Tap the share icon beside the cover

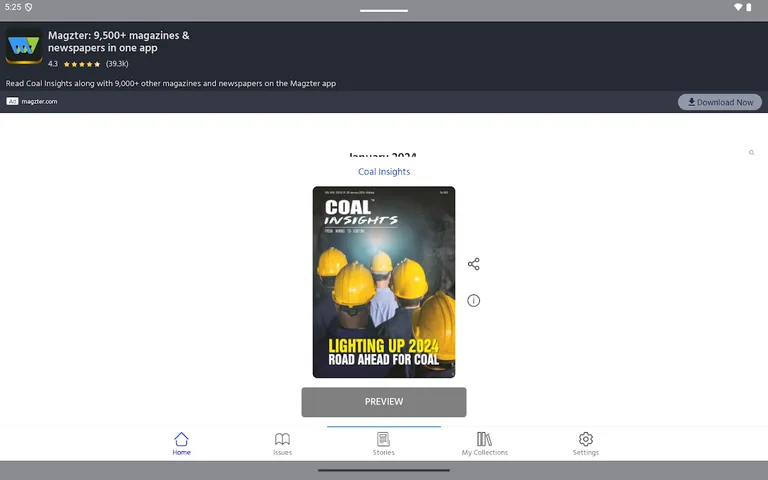click(473, 264)
